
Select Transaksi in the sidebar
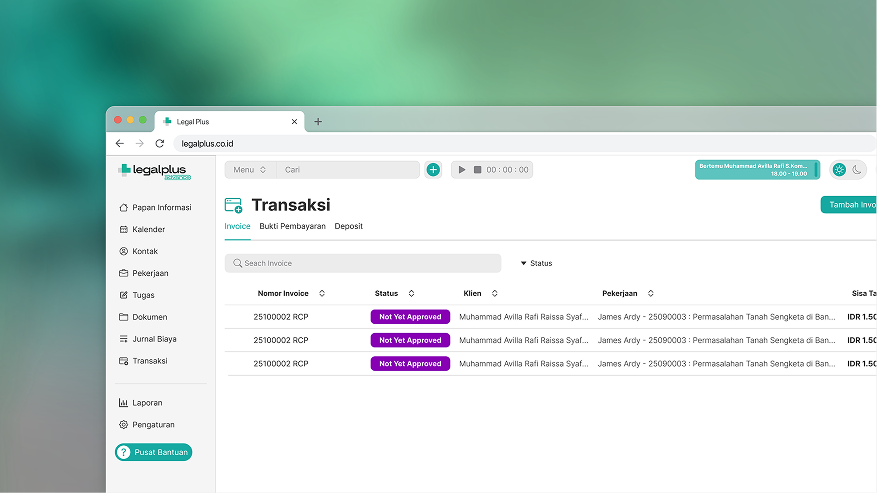pos(143,361)
